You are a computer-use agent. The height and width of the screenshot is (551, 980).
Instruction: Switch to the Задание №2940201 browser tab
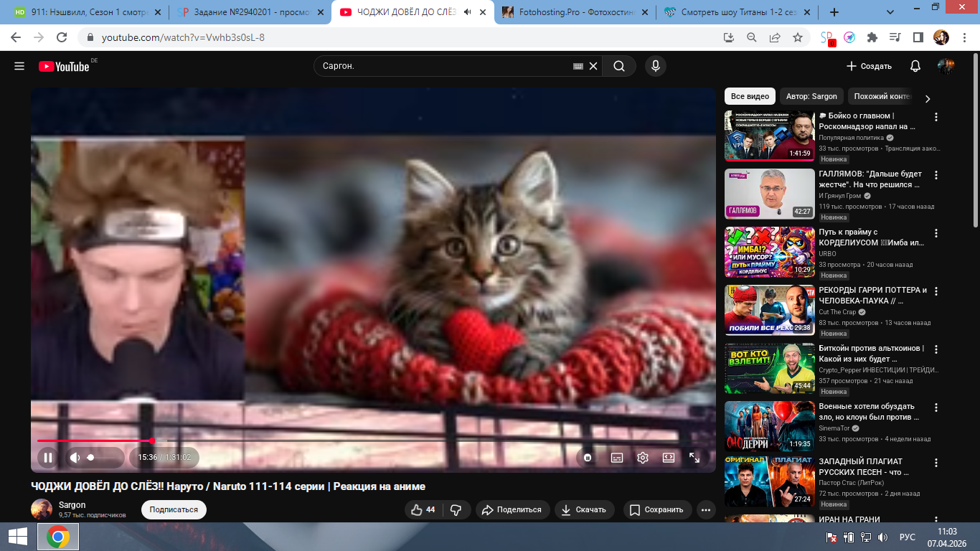click(x=250, y=12)
